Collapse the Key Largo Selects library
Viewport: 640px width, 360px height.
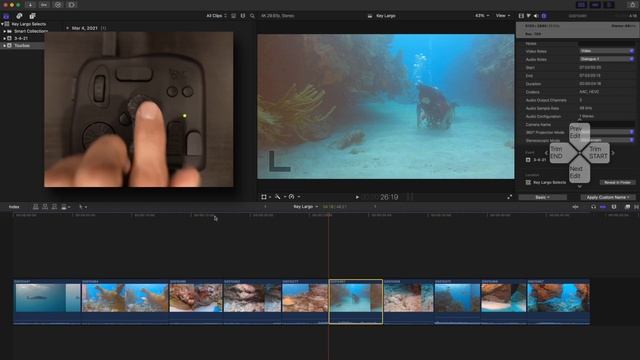(x=2, y=24)
